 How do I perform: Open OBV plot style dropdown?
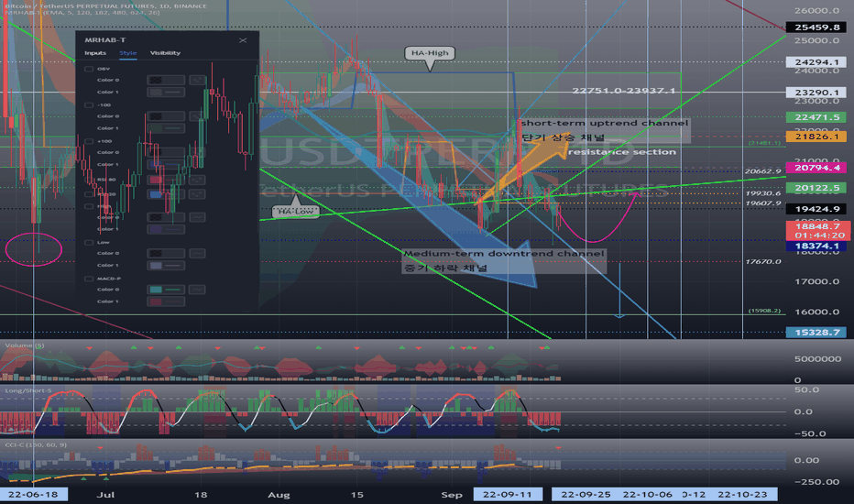tap(197, 80)
